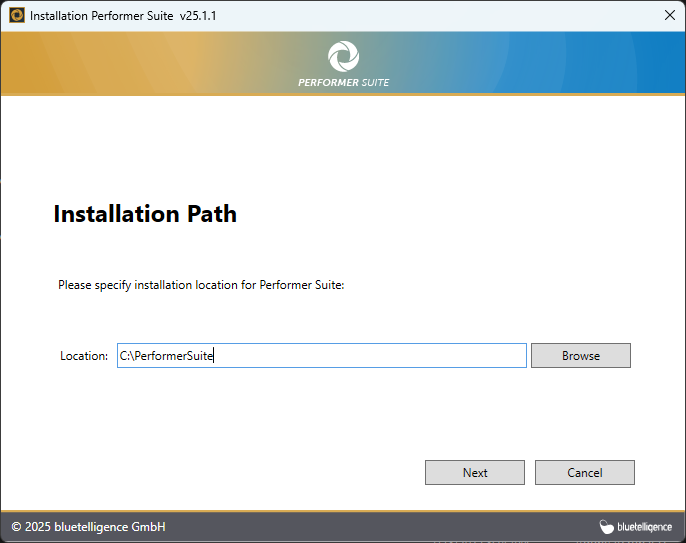The width and height of the screenshot is (686, 543).
Task: Close the installation window
Action: (669, 16)
